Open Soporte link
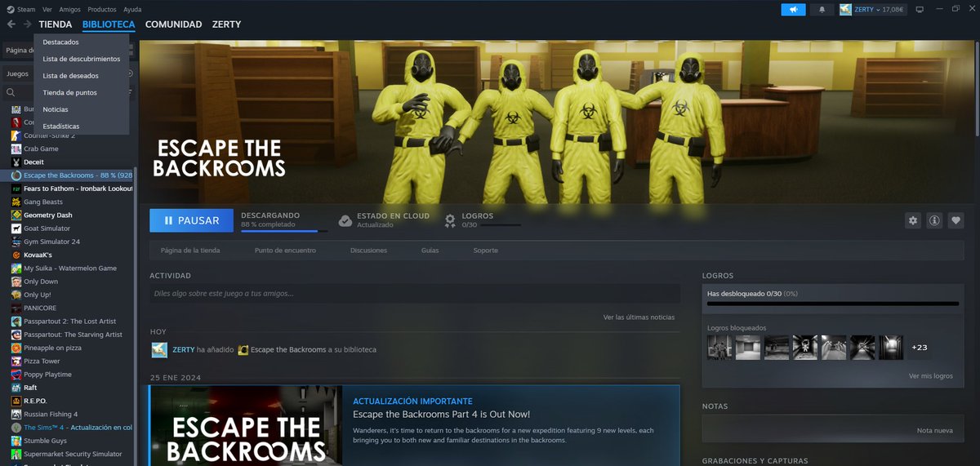Viewport: 980px width, 466px height. 485,251
